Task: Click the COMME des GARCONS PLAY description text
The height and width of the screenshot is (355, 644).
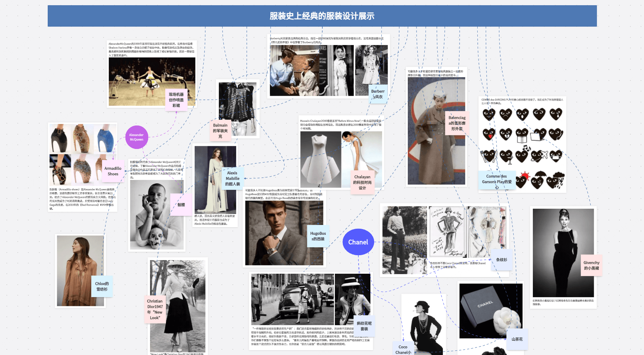Action: (522, 101)
